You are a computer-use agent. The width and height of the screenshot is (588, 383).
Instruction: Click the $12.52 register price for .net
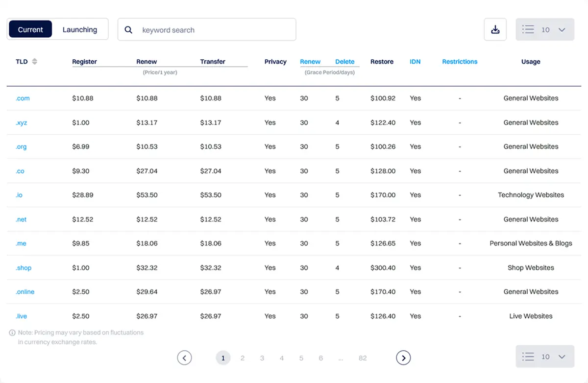click(x=82, y=219)
